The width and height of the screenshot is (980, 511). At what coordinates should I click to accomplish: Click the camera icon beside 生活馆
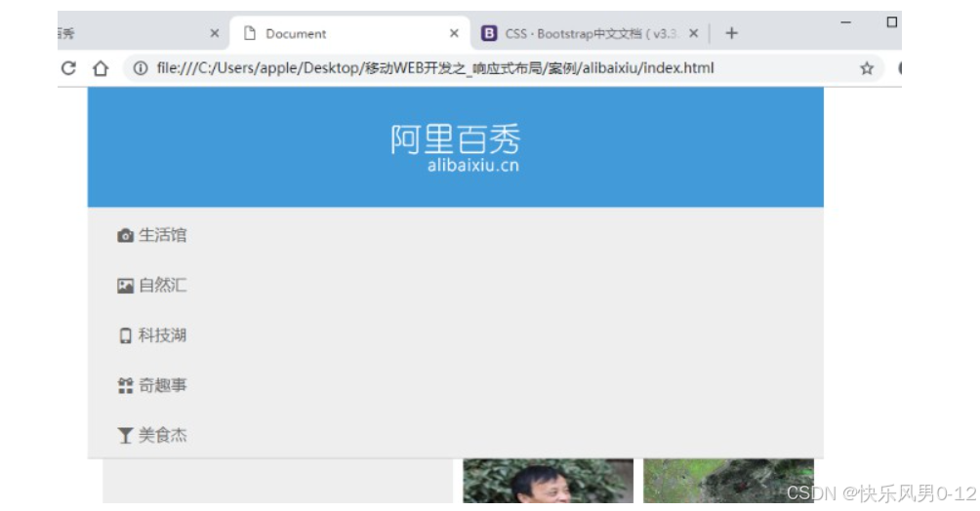click(125, 236)
